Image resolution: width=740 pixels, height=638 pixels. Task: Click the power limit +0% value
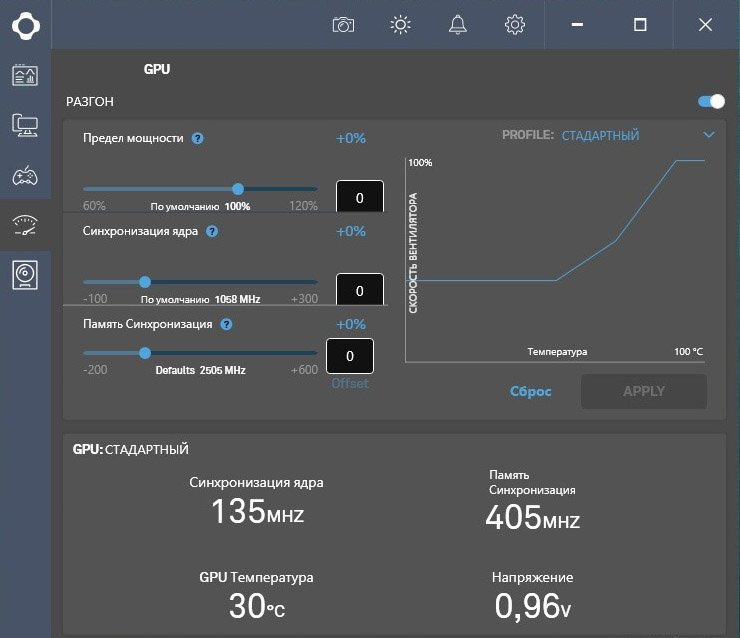pos(351,139)
